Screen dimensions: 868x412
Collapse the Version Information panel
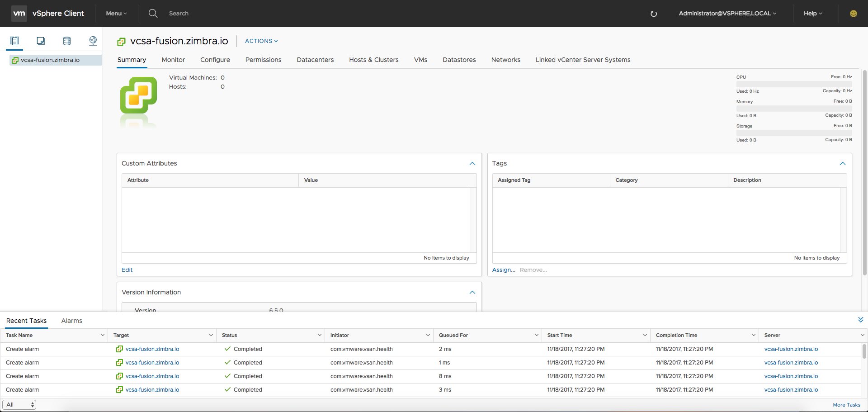tap(472, 293)
